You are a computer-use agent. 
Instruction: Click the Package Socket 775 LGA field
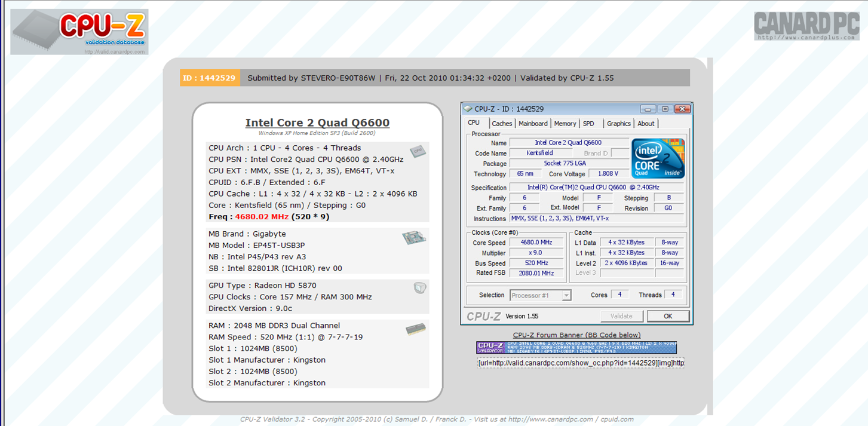(x=569, y=163)
